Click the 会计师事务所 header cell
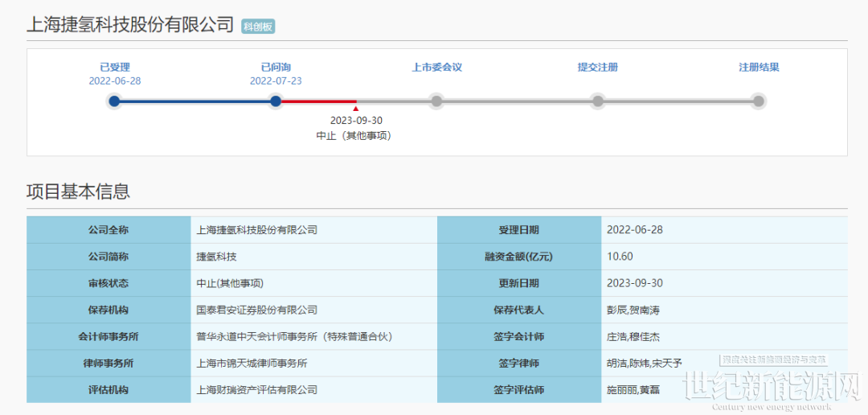This screenshot has width=868, height=415. 108,336
